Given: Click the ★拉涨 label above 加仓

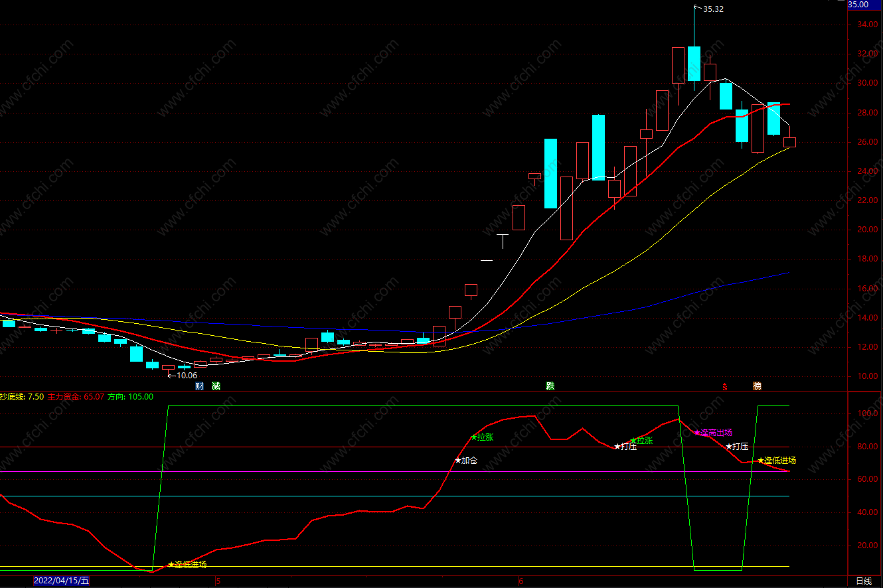Looking at the screenshot, I should point(483,437).
